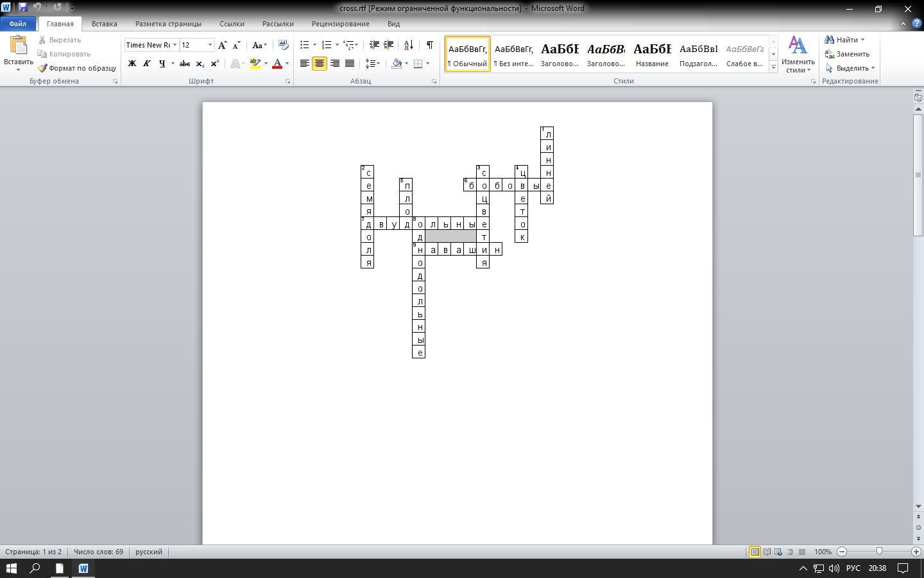Image resolution: width=924 pixels, height=578 pixels.
Task: Apply strikethrough formatting icon
Action: pos(185,64)
